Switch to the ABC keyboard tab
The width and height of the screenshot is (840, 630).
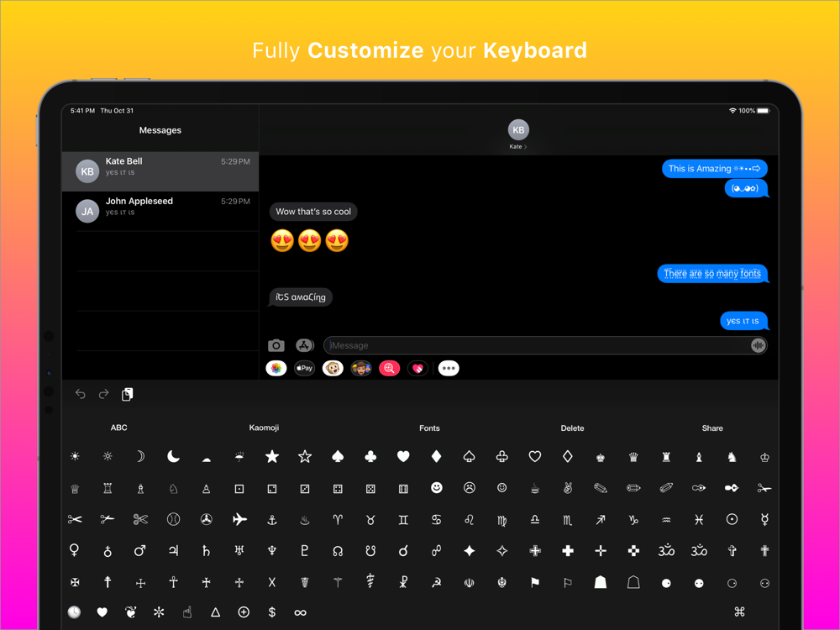pyautogui.click(x=119, y=428)
